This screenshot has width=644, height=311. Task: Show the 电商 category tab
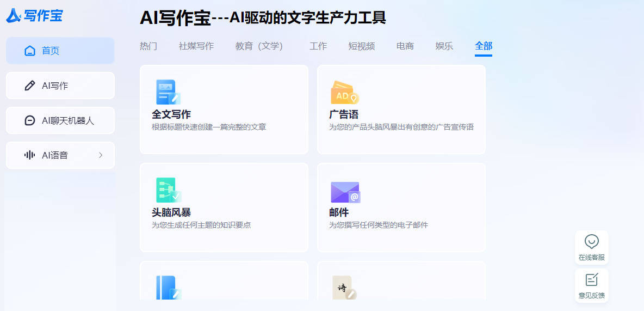point(405,46)
